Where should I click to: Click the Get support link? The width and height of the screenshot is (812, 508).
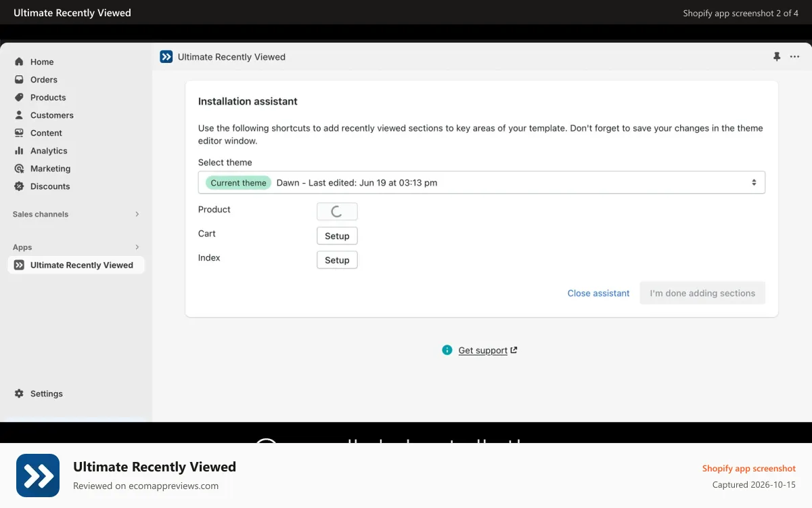482,350
